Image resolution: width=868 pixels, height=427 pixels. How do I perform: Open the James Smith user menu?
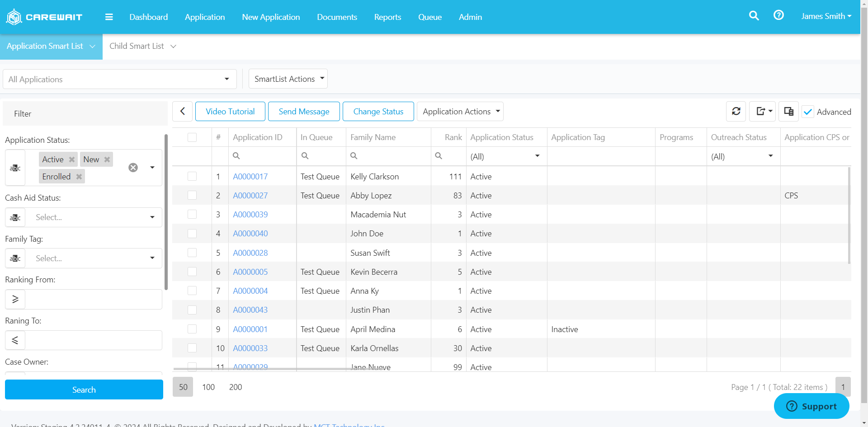(x=826, y=16)
